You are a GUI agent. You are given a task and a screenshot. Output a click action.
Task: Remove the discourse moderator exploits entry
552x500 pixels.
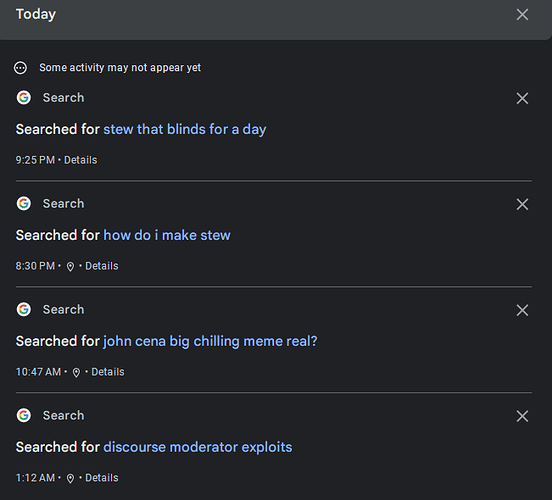pyautogui.click(x=522, y=416)
